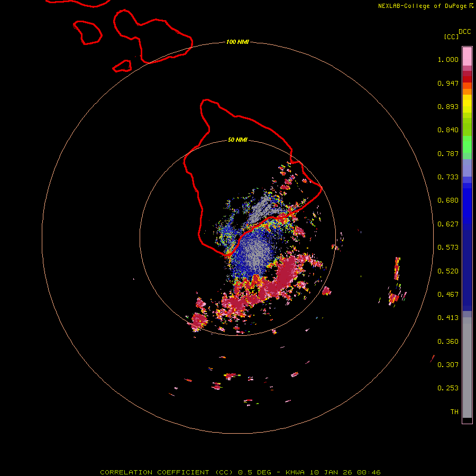Click the 0.253 scale value

[448, 388]
